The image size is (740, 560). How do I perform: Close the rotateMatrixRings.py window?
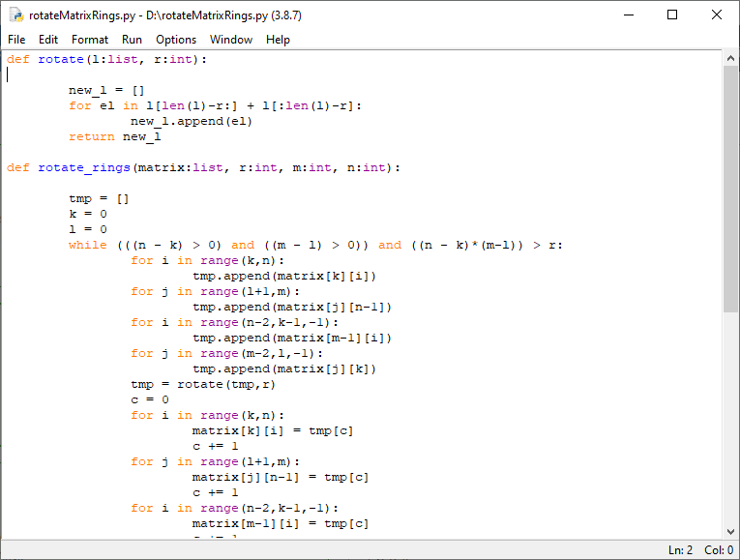pyautogui.click(x=717, y=15)
